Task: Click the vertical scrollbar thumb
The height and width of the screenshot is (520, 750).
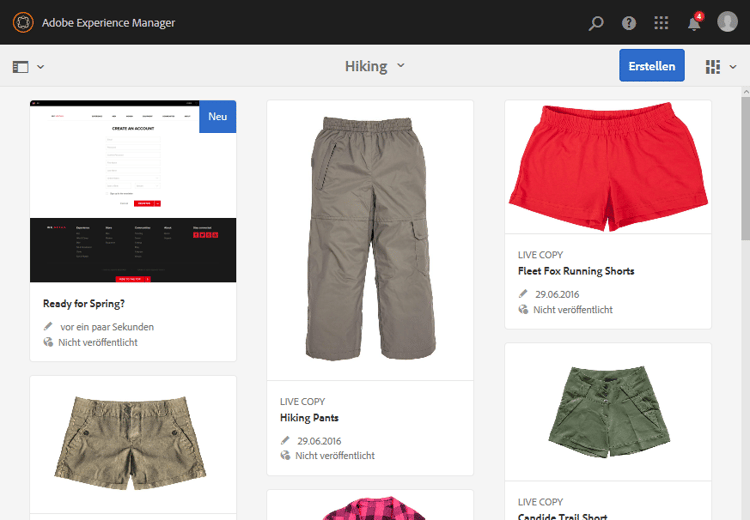Action: [746, 168]
